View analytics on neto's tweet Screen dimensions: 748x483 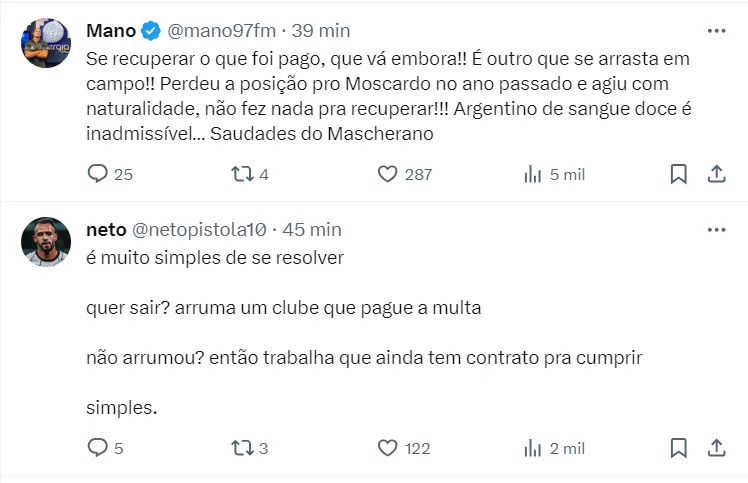[533, 448]
